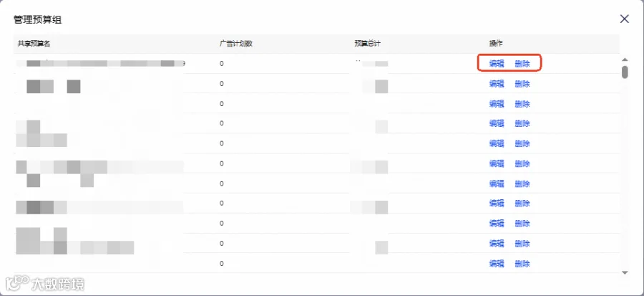Image resolution: width=644 pixels, height=296 pixels.
Task: Click 编辑 in the first row
Action: pos(497,64)
